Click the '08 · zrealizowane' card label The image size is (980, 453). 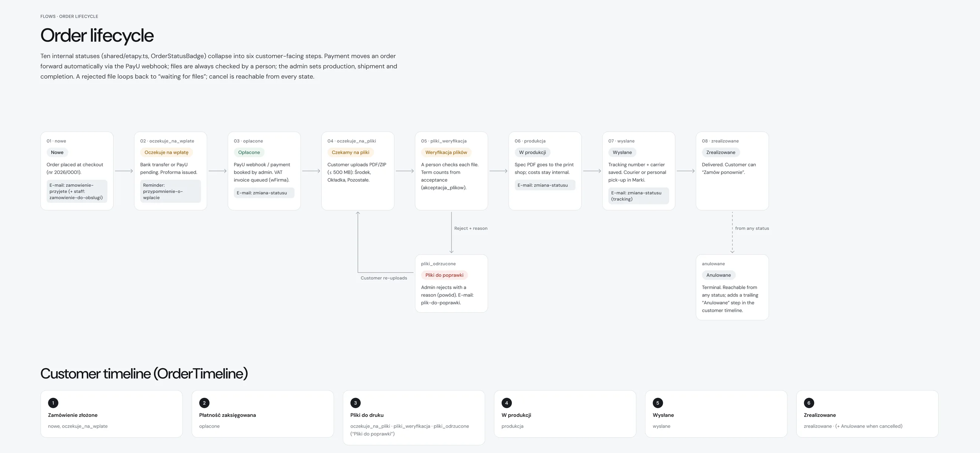pyautogui.click(x=720, y=141)
